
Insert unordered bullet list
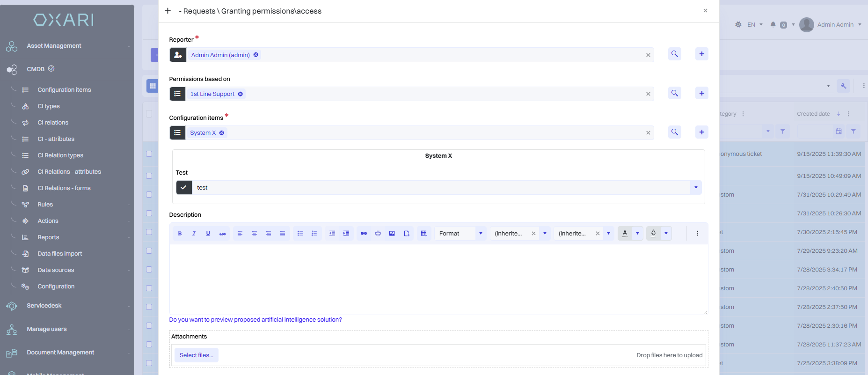[300, 234]
